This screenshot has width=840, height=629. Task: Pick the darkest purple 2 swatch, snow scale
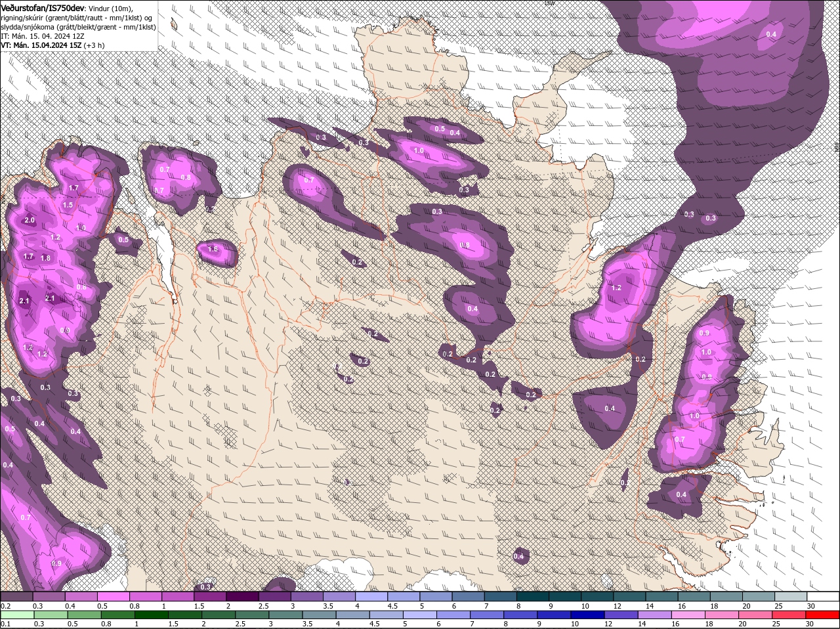tap(242, 596)
